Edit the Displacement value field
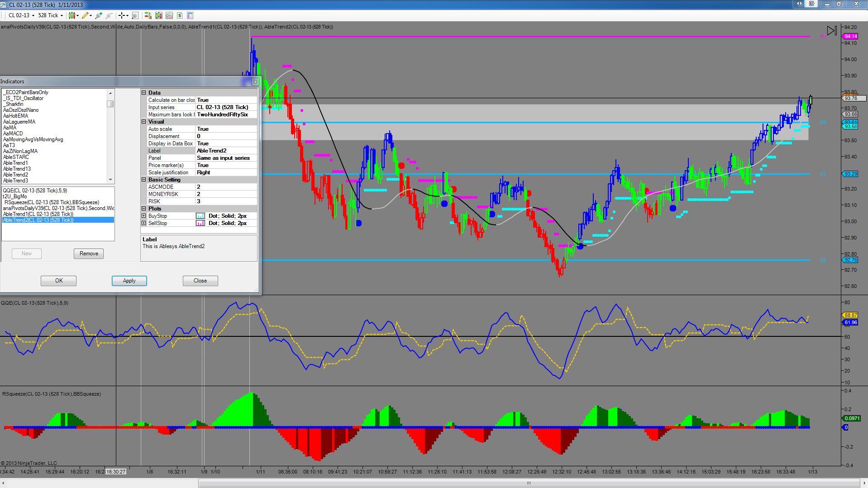The width and height of the screenshot is (868, 488). click(226, 136)
